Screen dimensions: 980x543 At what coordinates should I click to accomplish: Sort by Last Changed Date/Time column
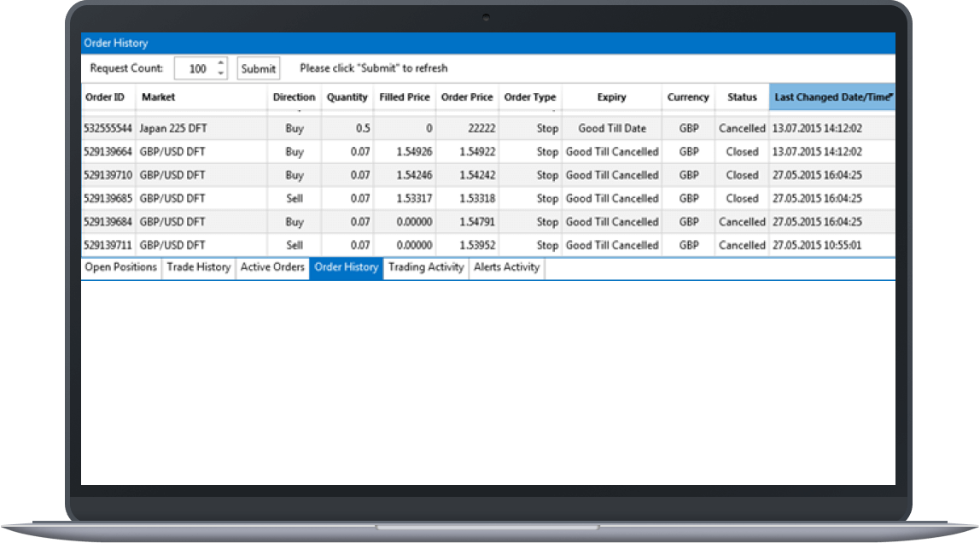[x=831, y=97]
